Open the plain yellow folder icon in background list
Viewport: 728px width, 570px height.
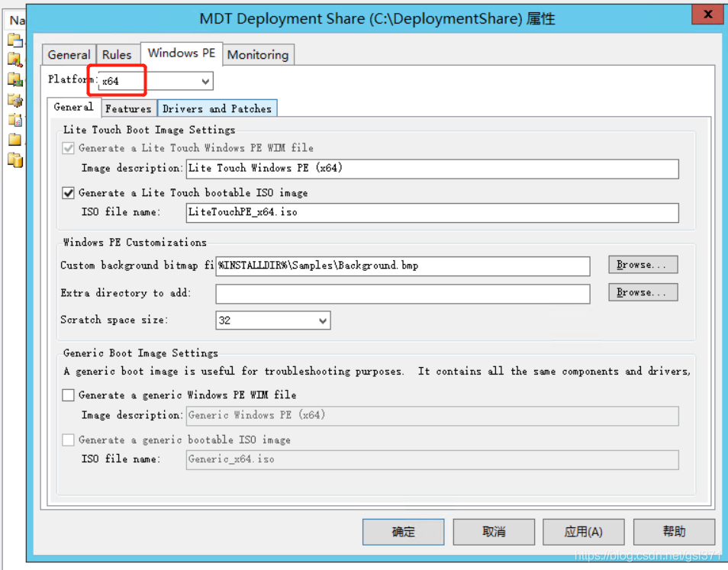click(14, 139)
